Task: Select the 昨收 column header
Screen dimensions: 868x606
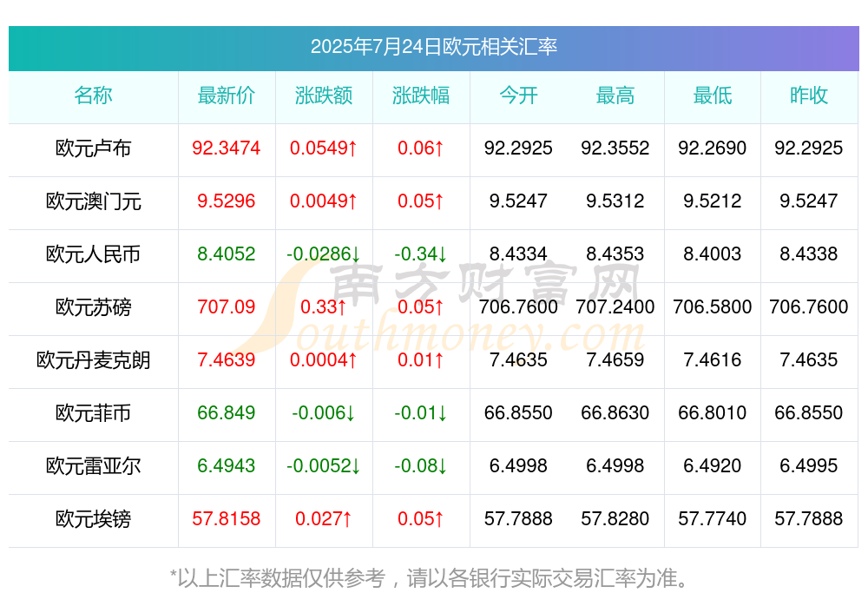Action: click(809, 96)
